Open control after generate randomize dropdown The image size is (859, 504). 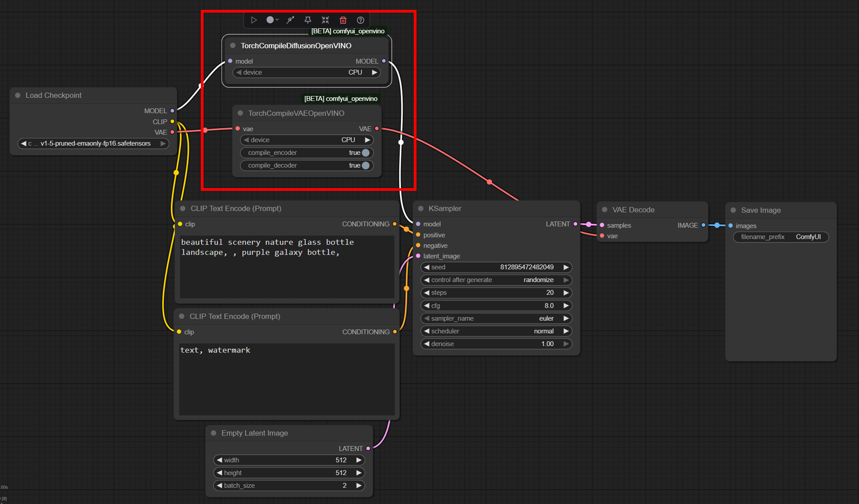496,280
